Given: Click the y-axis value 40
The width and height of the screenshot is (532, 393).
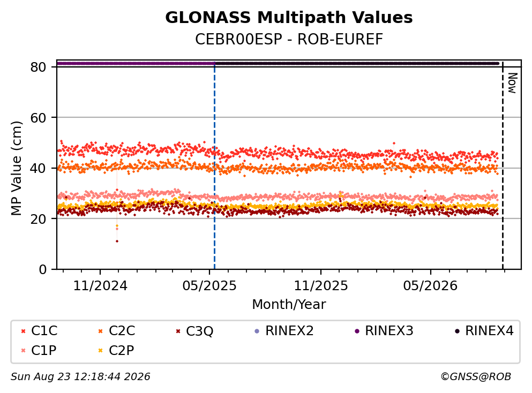Looking at the screenshot, I should [x=39, y=168].
